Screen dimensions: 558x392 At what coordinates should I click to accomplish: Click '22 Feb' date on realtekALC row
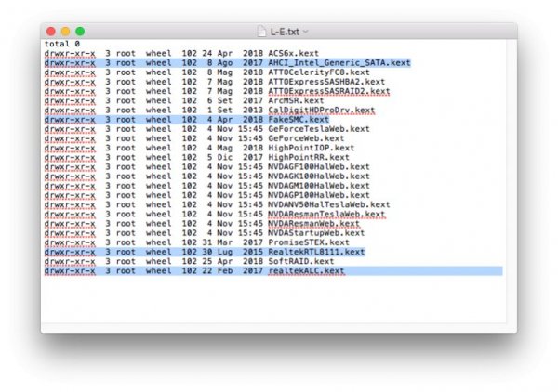click(218, 271)
